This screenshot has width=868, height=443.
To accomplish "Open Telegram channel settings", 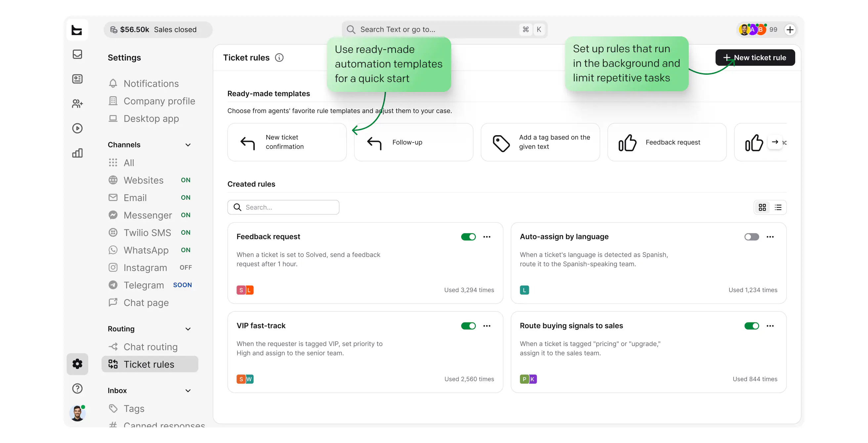I will 150,285.
